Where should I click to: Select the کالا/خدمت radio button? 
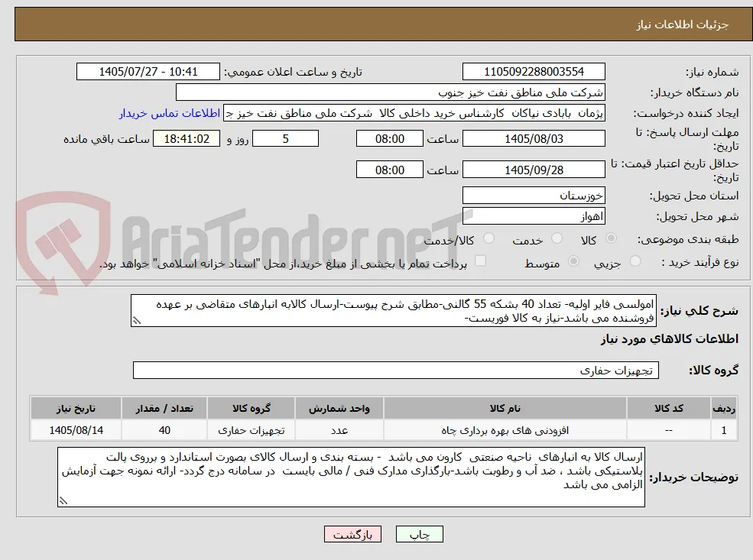(488, 238)
